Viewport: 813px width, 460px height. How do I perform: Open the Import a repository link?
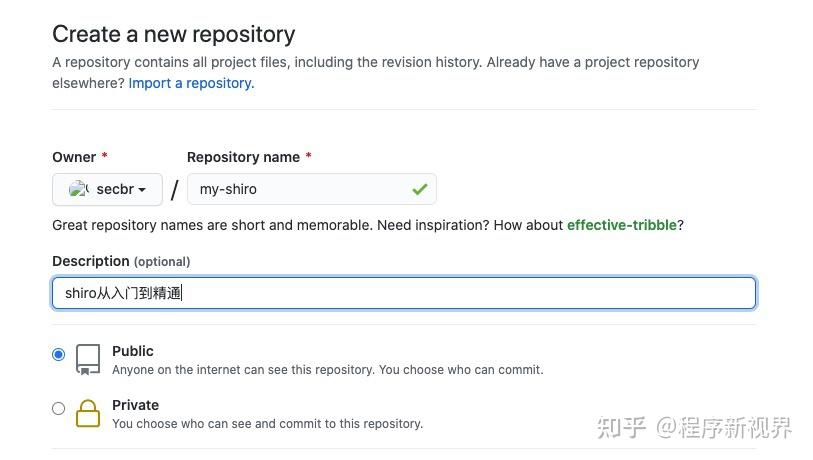coord(191,83)
